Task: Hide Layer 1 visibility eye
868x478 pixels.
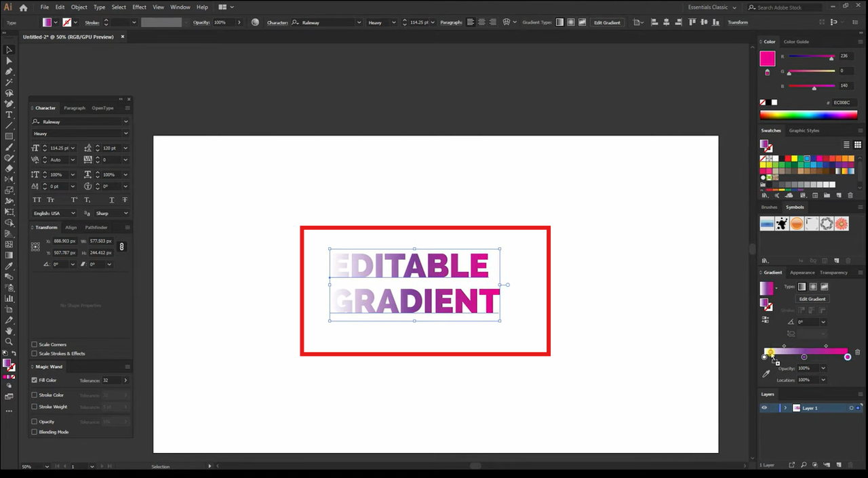Action: pyautogui.click(x=764, y=407)
